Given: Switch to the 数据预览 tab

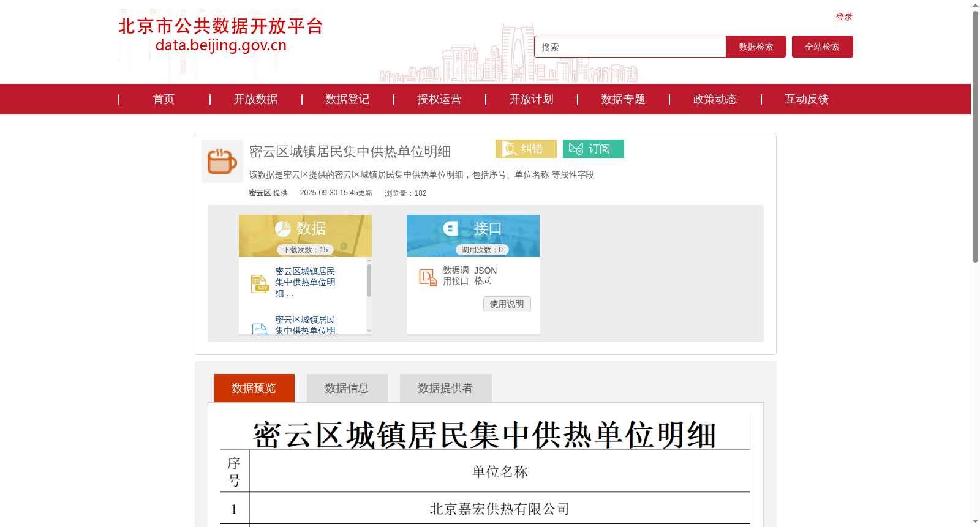Looking at the screenshot, I should coord(254,388).
